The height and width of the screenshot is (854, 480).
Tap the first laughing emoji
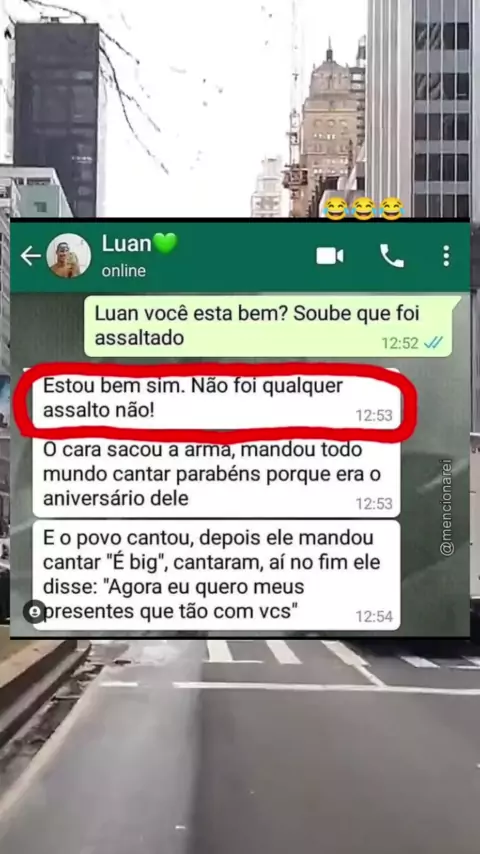pyautogui.click(x=336, y=209)
